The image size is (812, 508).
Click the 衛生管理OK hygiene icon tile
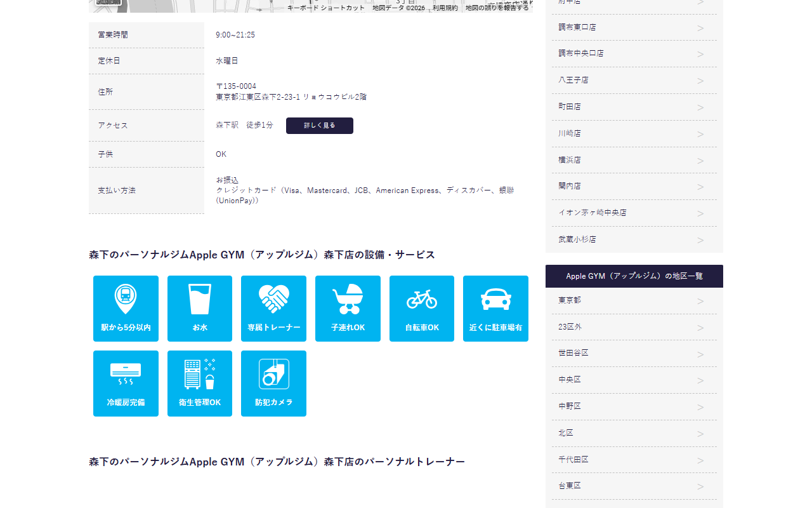coord(200,384)
